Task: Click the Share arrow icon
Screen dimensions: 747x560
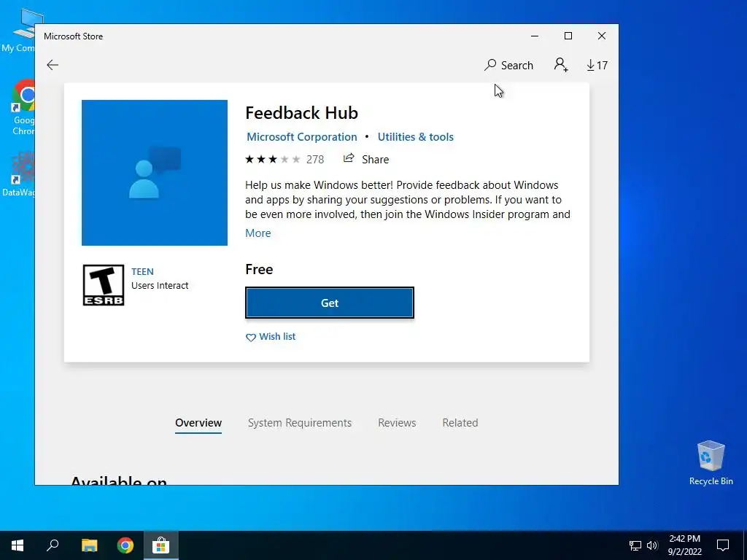Action: [x=349, y=158]
